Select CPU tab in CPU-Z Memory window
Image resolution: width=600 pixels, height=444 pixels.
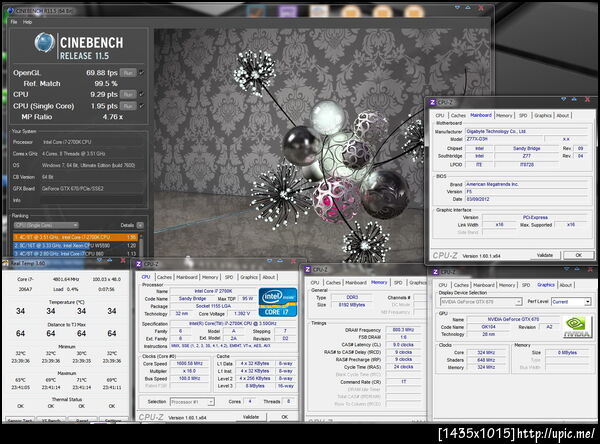point(315,282)
